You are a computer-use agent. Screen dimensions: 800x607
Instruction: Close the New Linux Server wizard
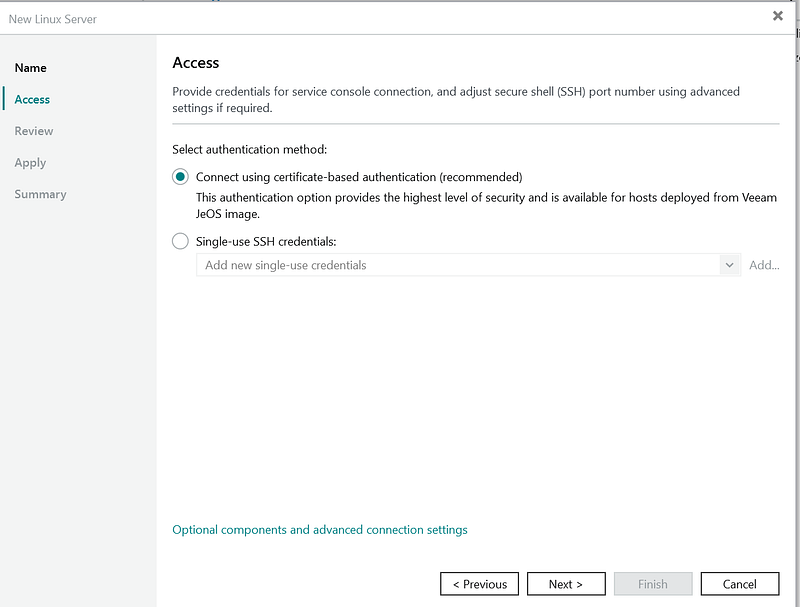[778, 16]
